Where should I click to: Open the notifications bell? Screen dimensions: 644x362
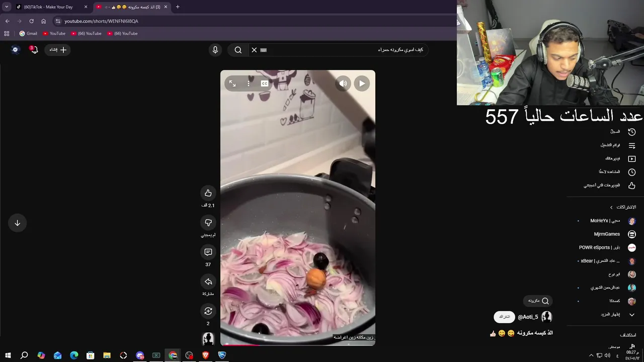pos(34,50)
